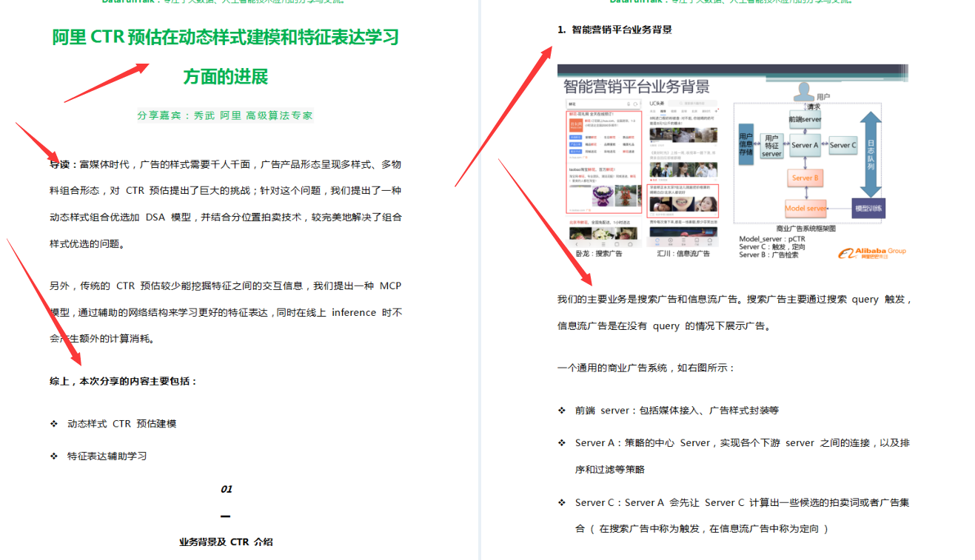This screenshot has height=560, width=975.
Task: Click the 卧龙：搜索广告 phone screenshot
Action: click(603, 173)
